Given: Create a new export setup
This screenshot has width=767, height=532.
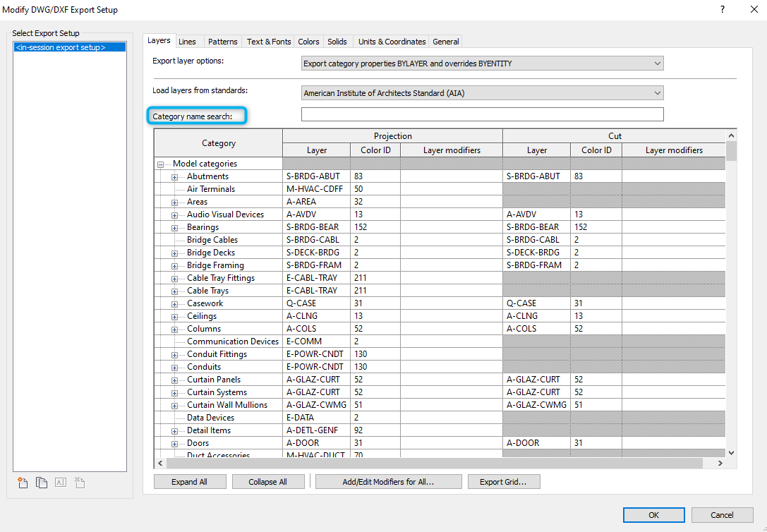Looking at the screenshot, I should coord(23,482).
